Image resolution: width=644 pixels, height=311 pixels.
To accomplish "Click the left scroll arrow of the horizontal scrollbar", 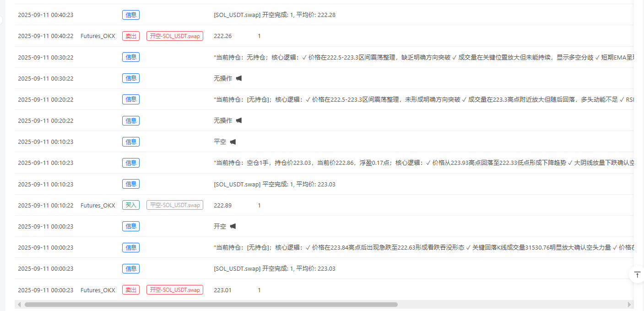I will click(19, 304).
